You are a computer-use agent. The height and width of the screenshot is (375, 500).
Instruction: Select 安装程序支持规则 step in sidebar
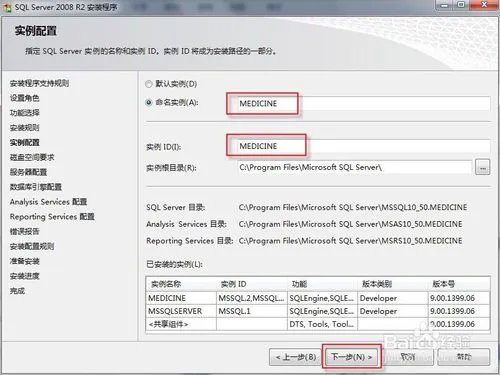[x=39, y=83]
